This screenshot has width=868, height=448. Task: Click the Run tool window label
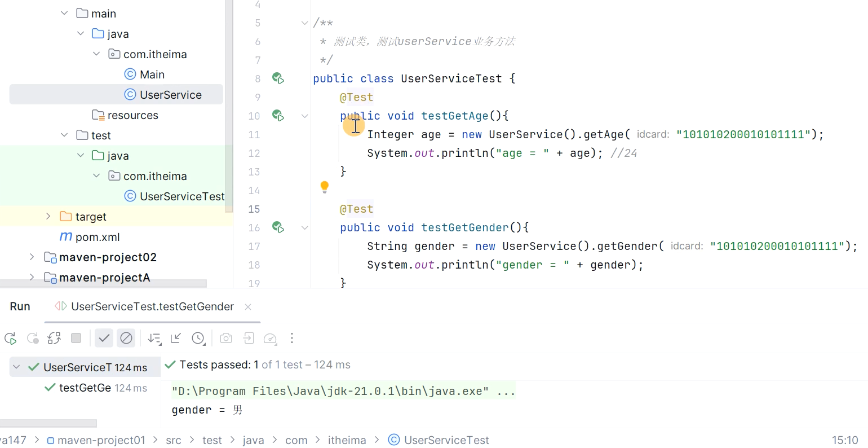tap(20, 306)
